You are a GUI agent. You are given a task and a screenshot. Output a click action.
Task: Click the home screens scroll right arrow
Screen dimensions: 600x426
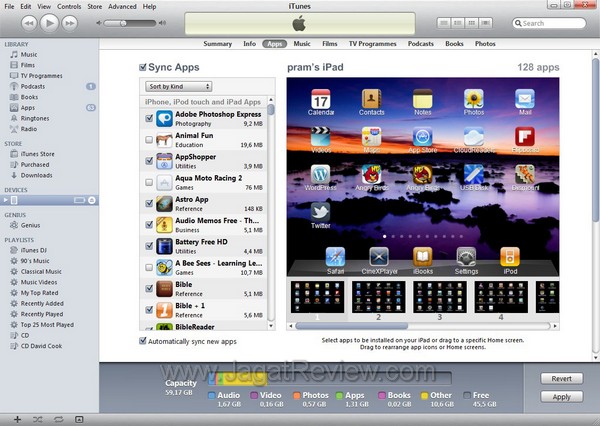(555, 326)
